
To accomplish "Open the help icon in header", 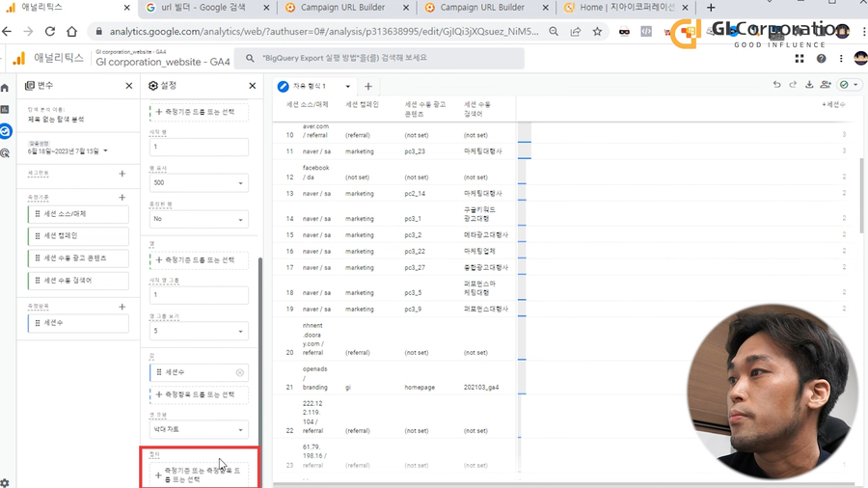I will tap(821, 59).
